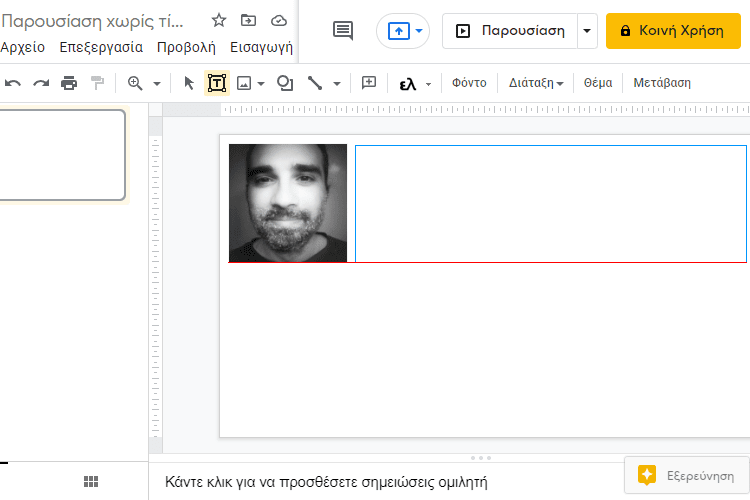The height and width of the screenshot is (500, 750).
Task: Click the ελ input tools icon
Action: pos(408,84)
